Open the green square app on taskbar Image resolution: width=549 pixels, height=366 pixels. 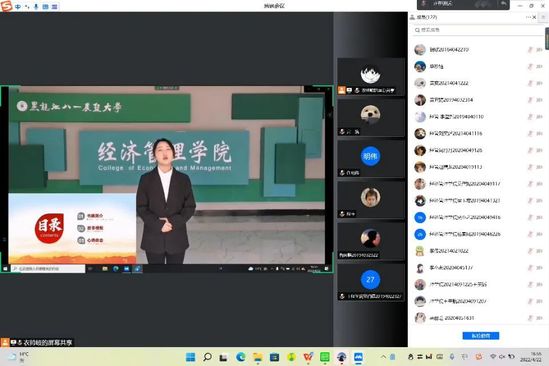(325, 357)
